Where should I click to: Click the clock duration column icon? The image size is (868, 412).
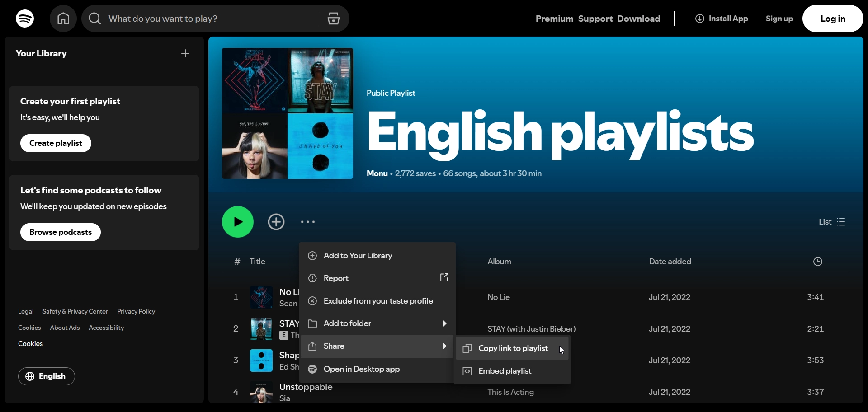tap(817, 262)
